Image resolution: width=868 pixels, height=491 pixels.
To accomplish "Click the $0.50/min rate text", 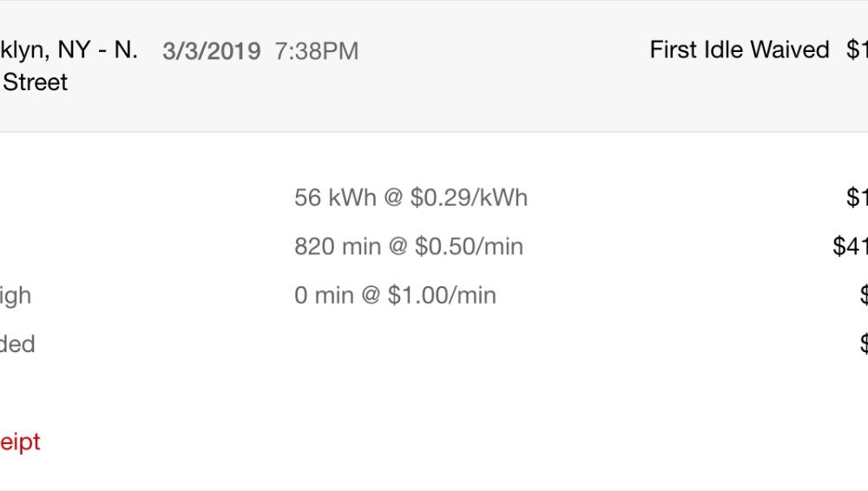I will 469,246.
